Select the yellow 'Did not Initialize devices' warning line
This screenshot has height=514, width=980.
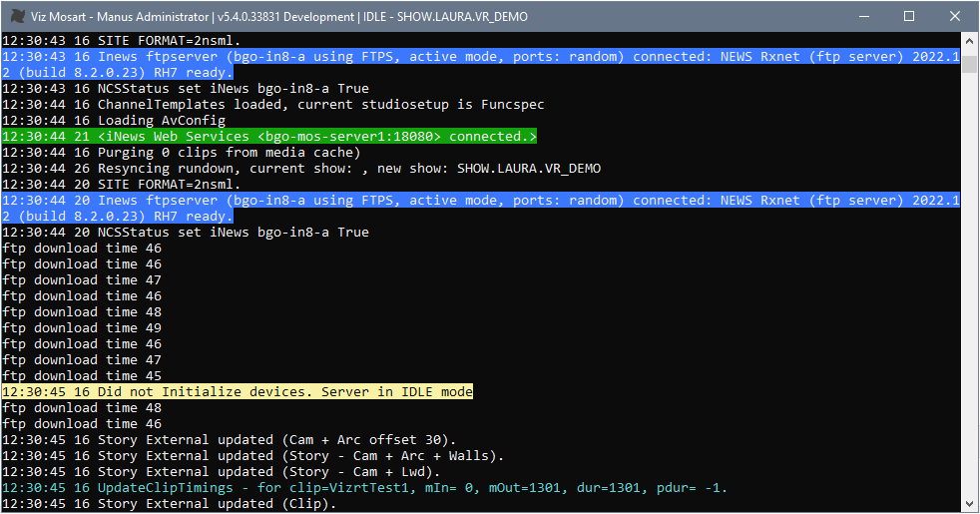238,392
